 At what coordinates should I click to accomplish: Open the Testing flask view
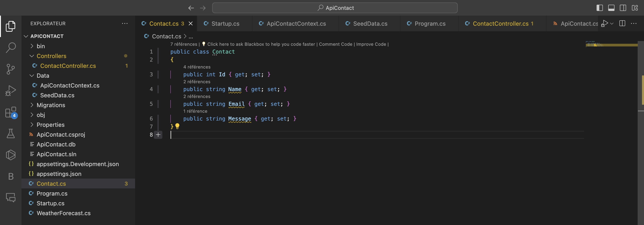click(11, 133)
